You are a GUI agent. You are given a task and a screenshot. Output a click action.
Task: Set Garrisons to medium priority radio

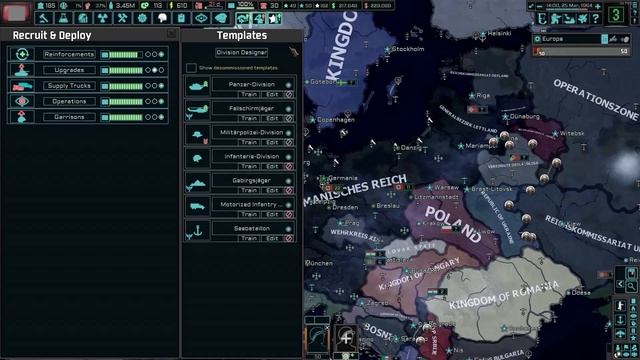tap(155, 117)
